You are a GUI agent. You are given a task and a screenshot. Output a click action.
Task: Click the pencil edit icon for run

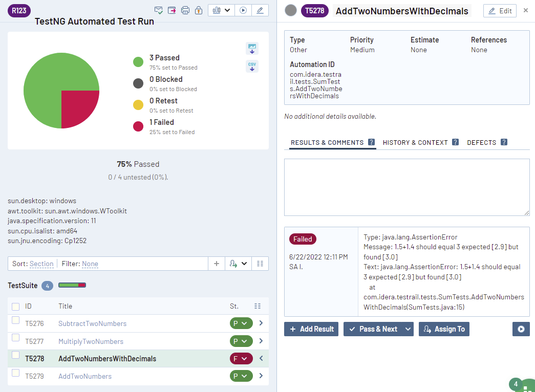tap(260, 10)
